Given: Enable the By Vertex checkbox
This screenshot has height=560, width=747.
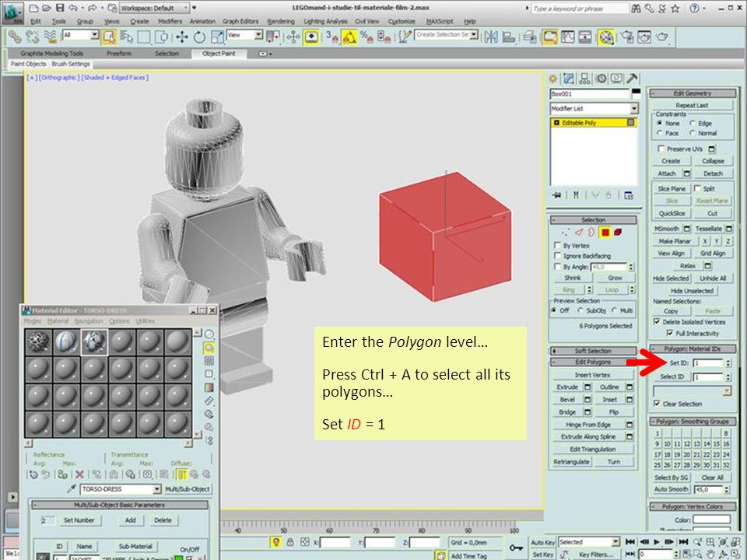Looking at the screenshot, I should [x=557, y=245].
